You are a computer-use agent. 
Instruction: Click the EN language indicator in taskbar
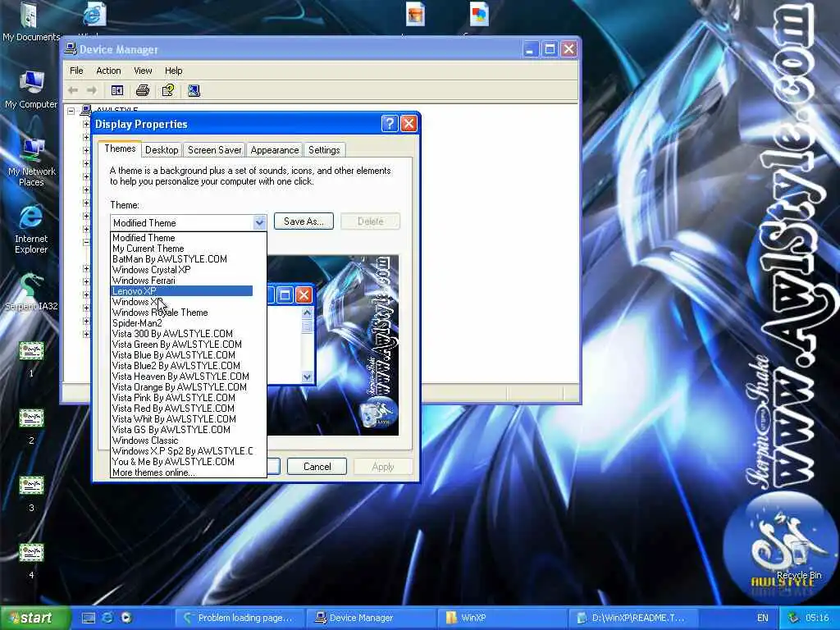pos(763,618)
